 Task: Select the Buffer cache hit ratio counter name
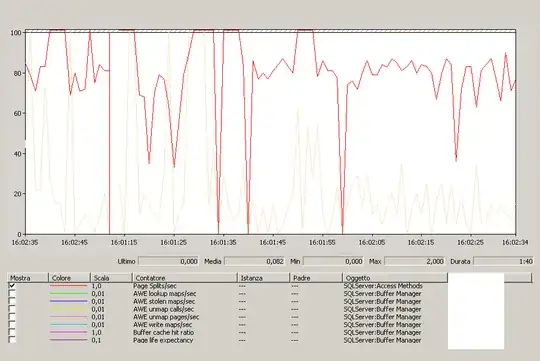pyautogui.click(x=164, y=332)
